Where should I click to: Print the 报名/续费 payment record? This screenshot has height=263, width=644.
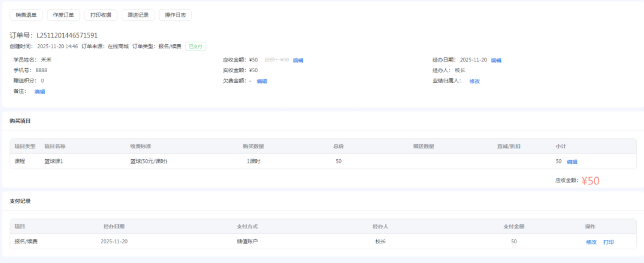(608, 242)
